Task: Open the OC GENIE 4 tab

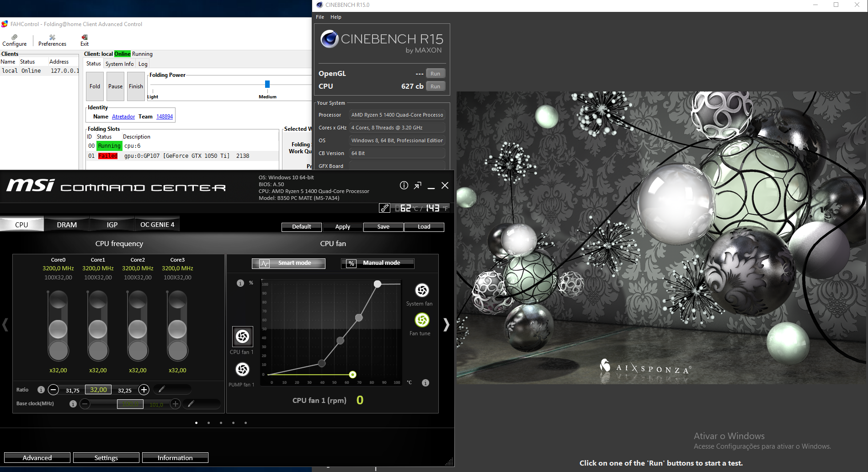Action: click(157, 225)
